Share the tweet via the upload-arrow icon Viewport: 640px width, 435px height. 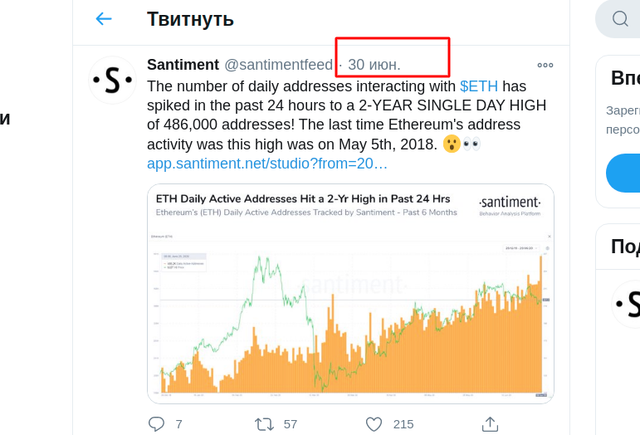click(490, 424)
